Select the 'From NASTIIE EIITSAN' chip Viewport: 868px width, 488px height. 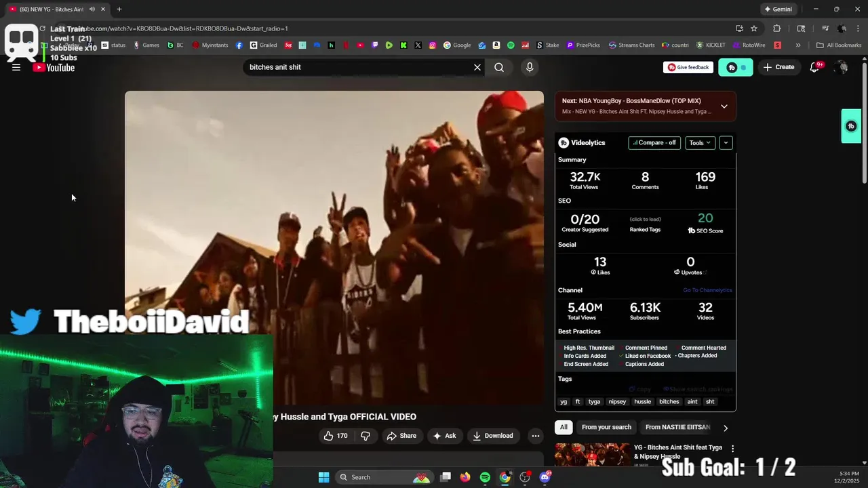[677, 427]
